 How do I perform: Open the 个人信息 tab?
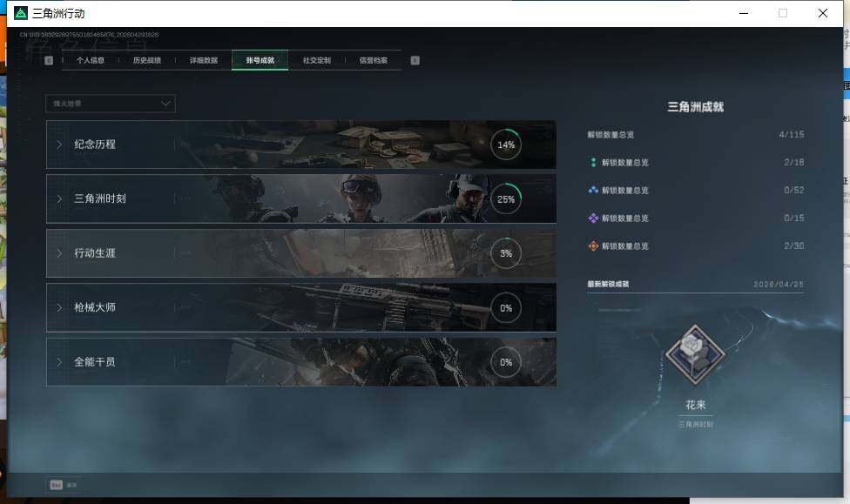pyautogui.click(x=90, y=60)
